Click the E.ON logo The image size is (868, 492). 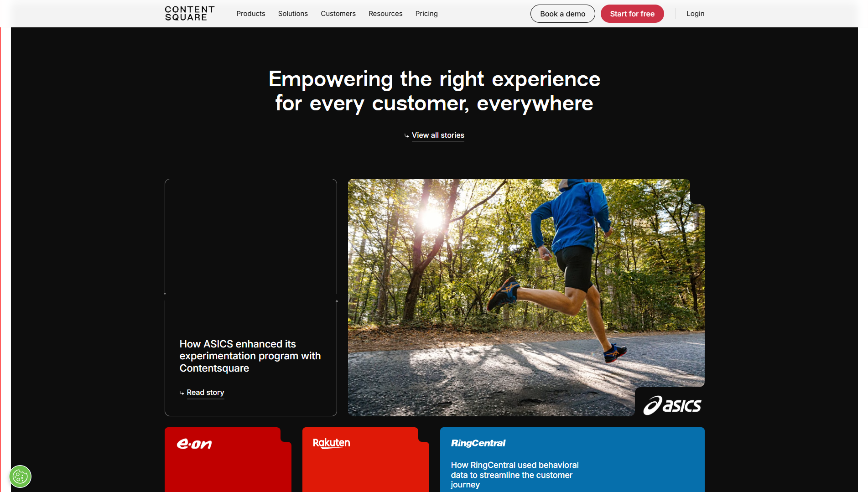coord(194,444)
